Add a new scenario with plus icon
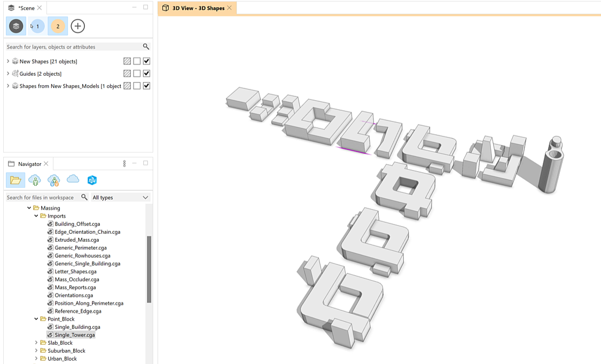Screen dimensions: 601x364 pyautogui.click(x=78, y=26)
